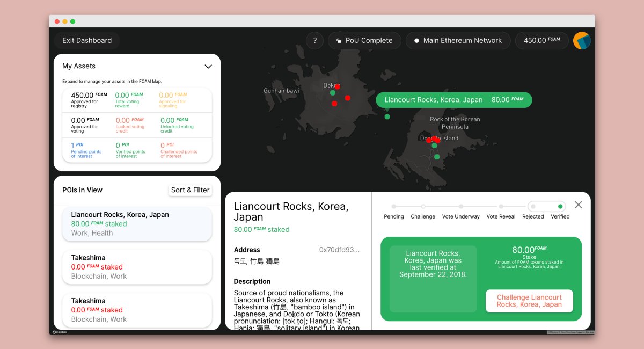Click Exit Dashboard button
Image resolution: width=644 pixels, height=349 pixels.
pos(87,40)
